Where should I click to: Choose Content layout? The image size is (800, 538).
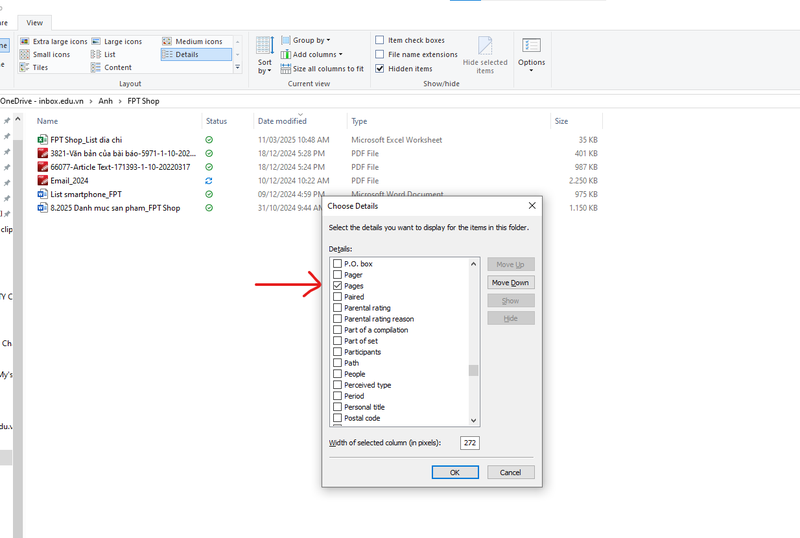(x=111, y=67)
